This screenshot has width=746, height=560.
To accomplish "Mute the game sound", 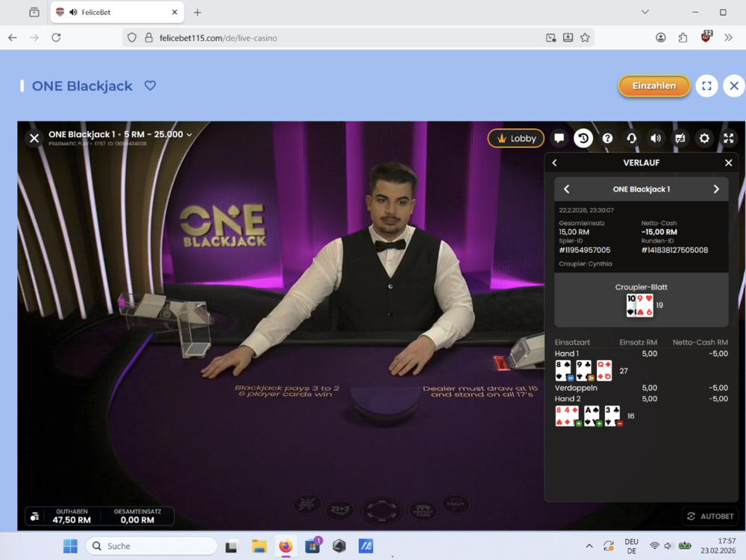I will pos(656,138).
